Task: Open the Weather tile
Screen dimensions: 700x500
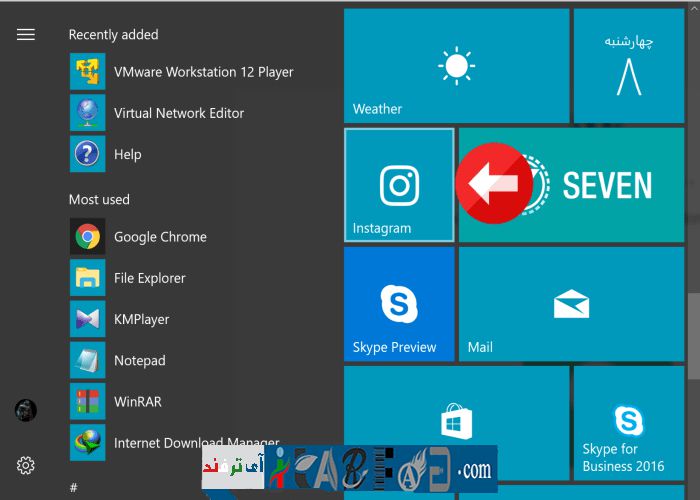Action: (456, 65)
